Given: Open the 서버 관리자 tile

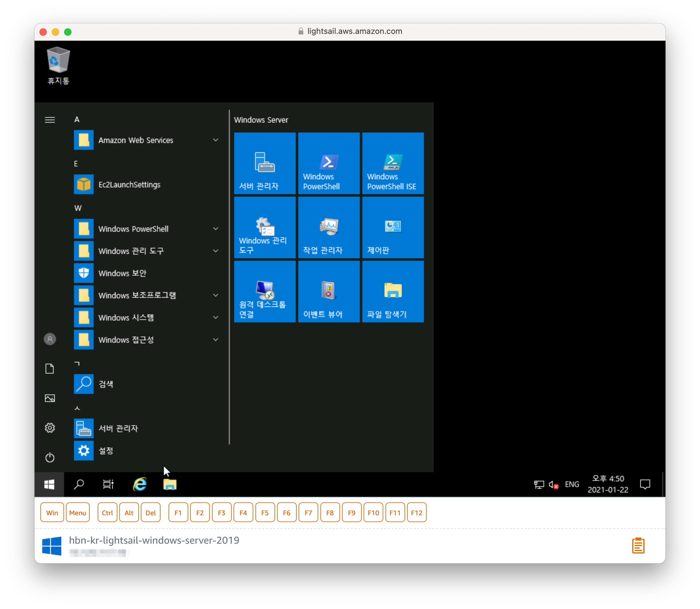Looking at the screenshot, I should click(265, 163).
